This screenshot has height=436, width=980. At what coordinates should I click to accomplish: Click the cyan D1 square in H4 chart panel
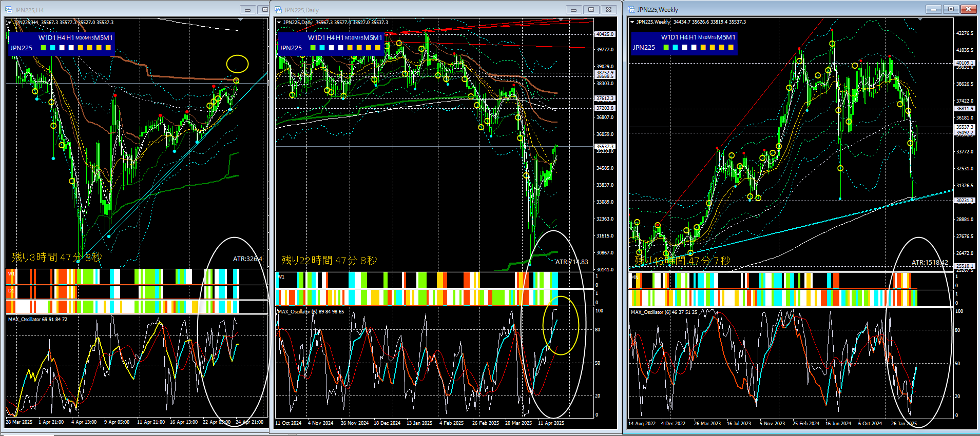coord(52,48)
